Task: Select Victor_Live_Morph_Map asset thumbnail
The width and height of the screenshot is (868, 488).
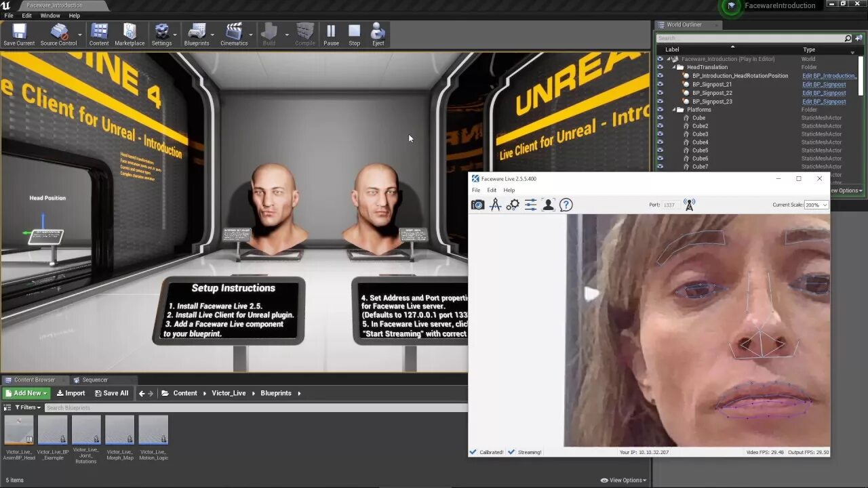Action: 119,430
